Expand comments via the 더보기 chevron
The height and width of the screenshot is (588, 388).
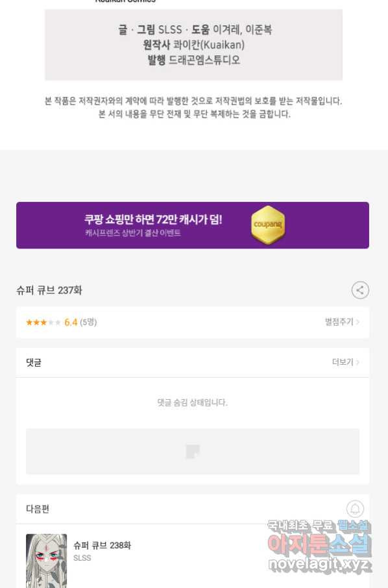(358, 362)
